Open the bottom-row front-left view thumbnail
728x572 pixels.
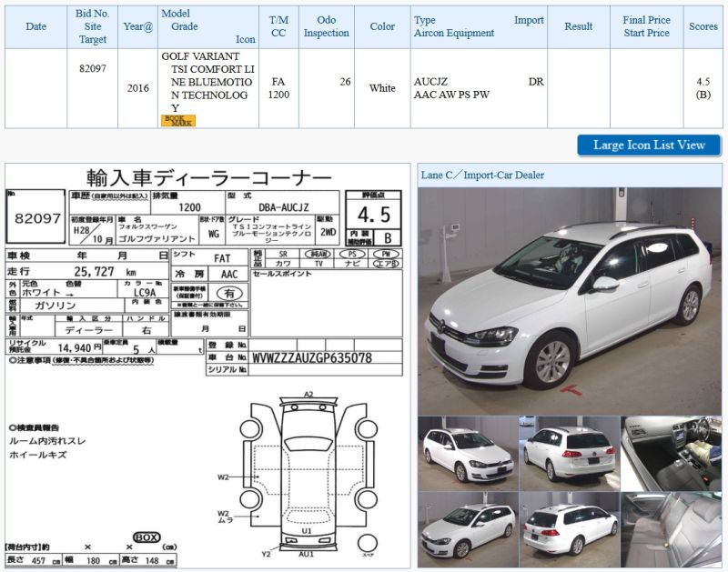tap(468, 530)
